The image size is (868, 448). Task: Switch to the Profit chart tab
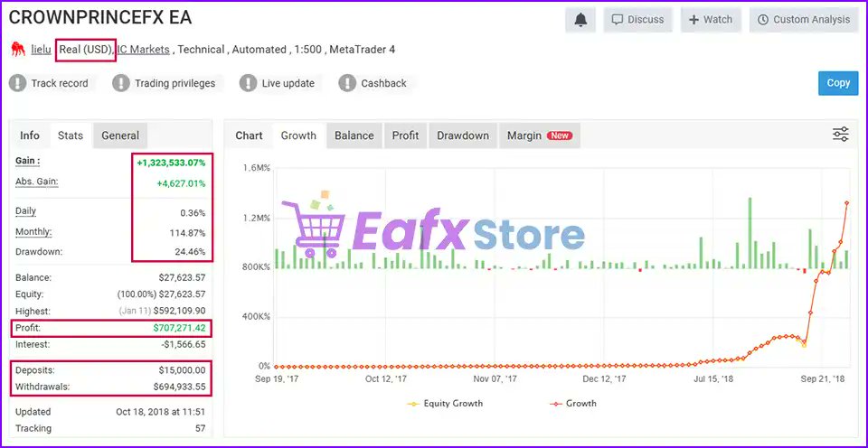coord(405,135)
